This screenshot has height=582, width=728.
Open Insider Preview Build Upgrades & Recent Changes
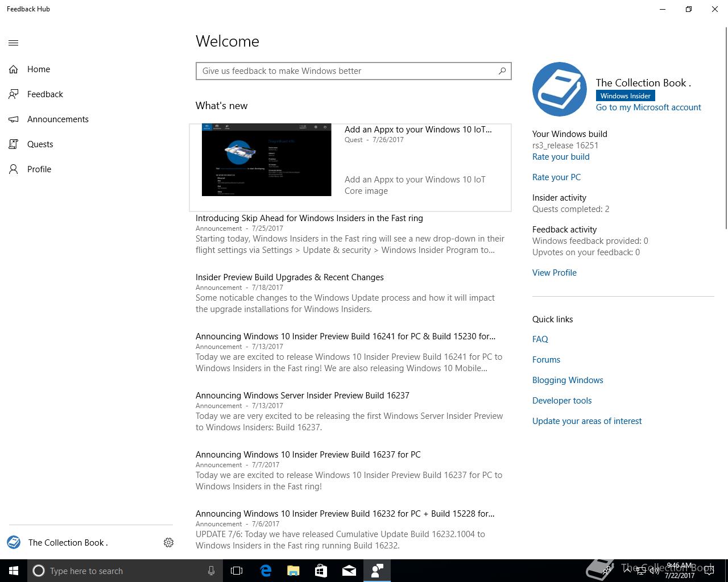(x=289, y=277)
